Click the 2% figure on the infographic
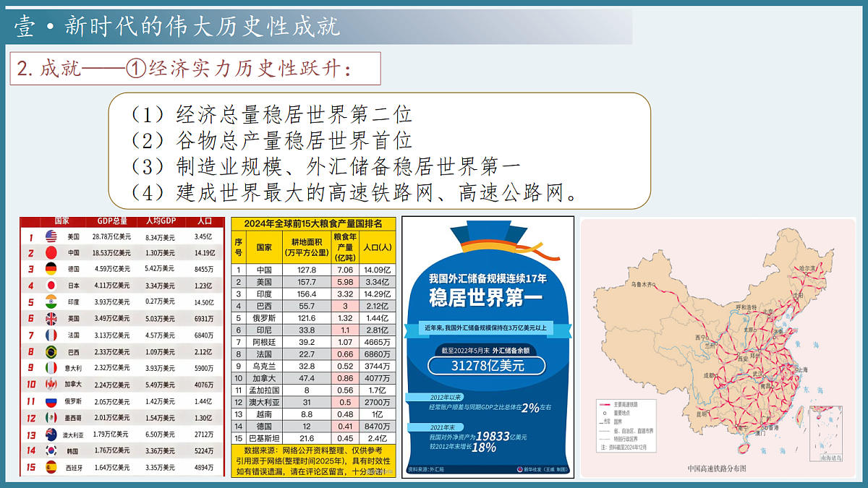The height and width of the screenshot is (488, 868). [532, 407]
